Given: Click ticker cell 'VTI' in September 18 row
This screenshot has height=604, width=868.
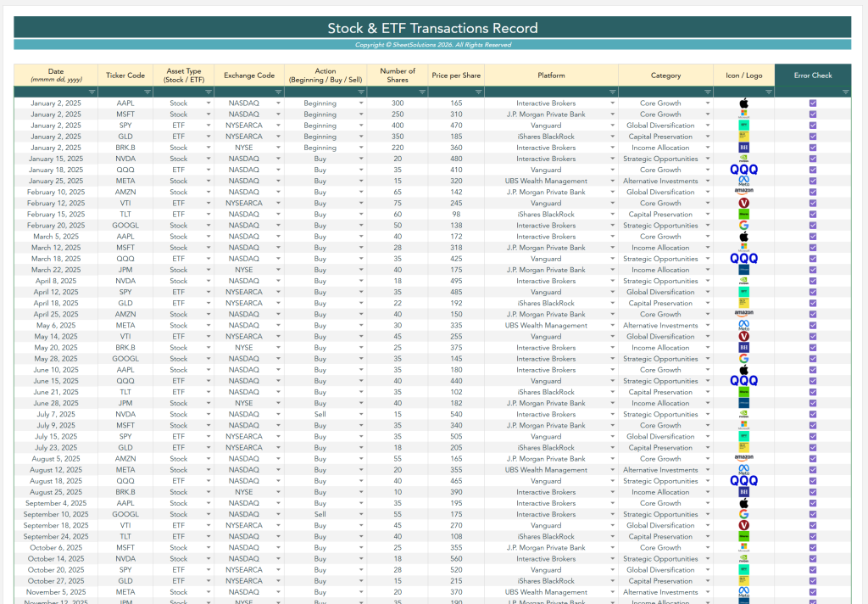Looking at the screenshot, I should (x=125, y=525).
